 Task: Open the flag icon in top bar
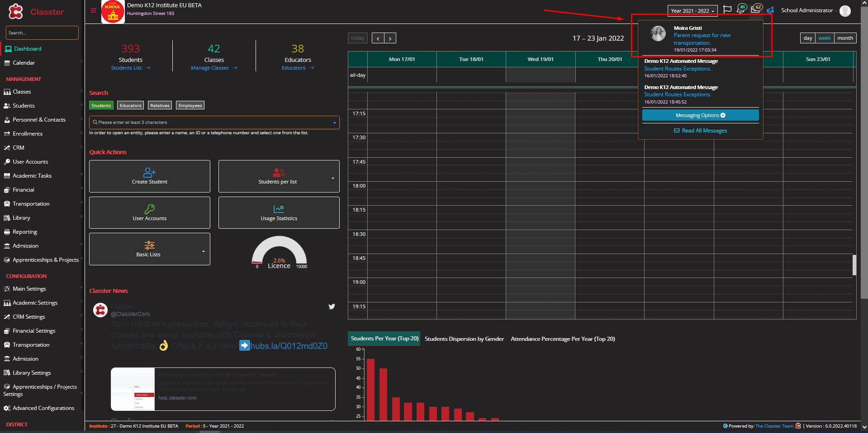click(x=727, y=10)
